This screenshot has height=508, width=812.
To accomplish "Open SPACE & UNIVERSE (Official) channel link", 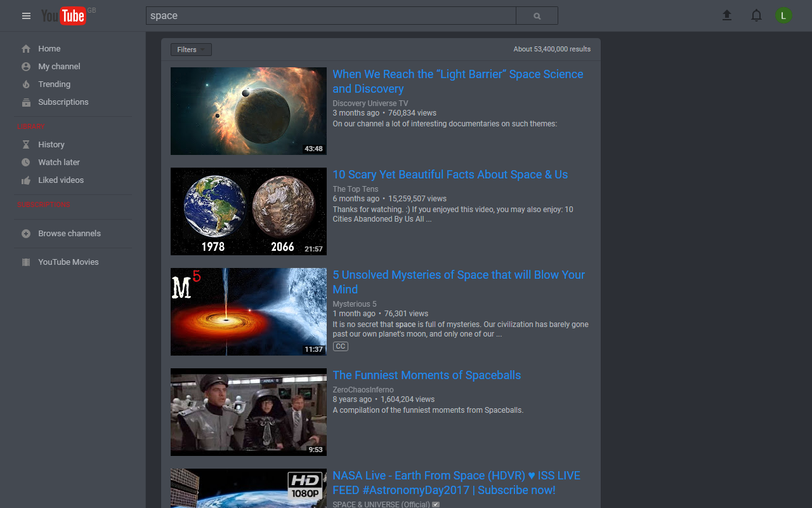I will coord(381,504).
